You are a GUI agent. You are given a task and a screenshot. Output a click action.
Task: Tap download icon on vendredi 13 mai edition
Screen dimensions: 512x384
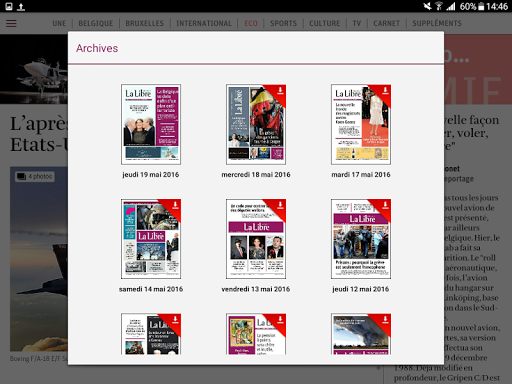coord(280,205)
